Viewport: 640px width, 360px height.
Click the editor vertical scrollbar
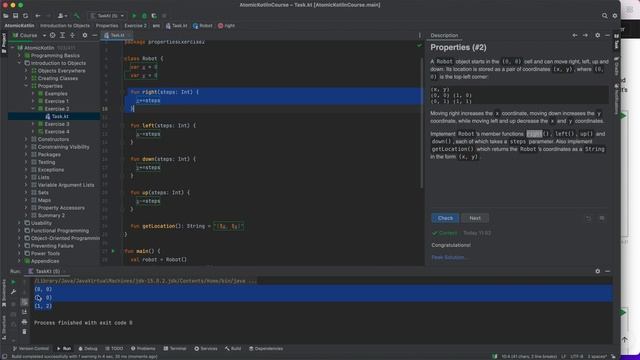point(422,122)
